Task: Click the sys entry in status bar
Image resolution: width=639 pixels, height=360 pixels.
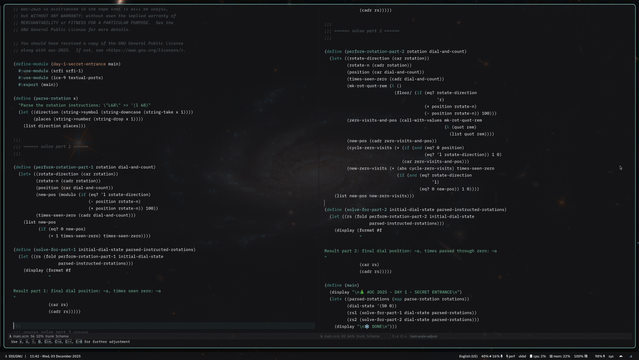Action: 611,356
